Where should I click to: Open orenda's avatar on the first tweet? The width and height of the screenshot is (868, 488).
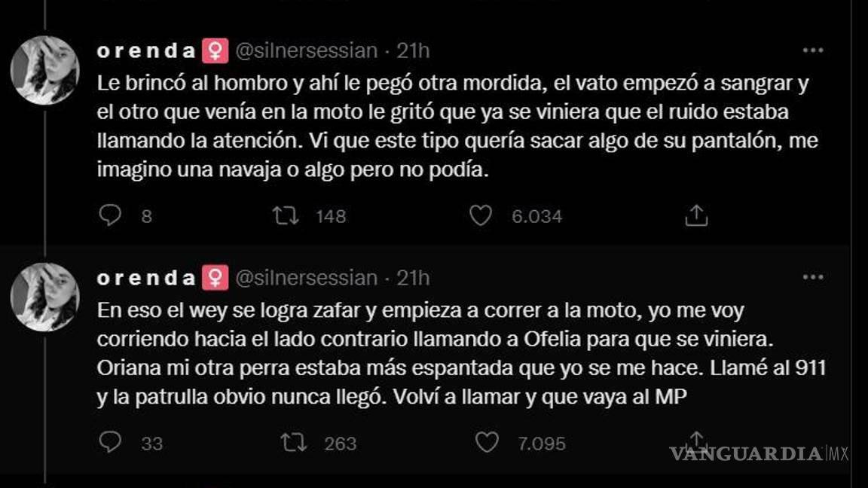(x=45, y=70)
